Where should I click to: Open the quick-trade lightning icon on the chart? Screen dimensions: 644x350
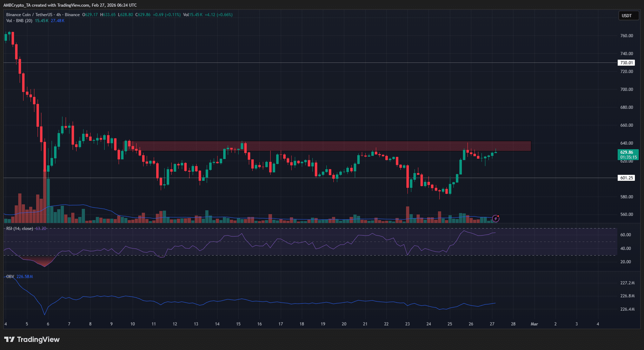(495, 219)
